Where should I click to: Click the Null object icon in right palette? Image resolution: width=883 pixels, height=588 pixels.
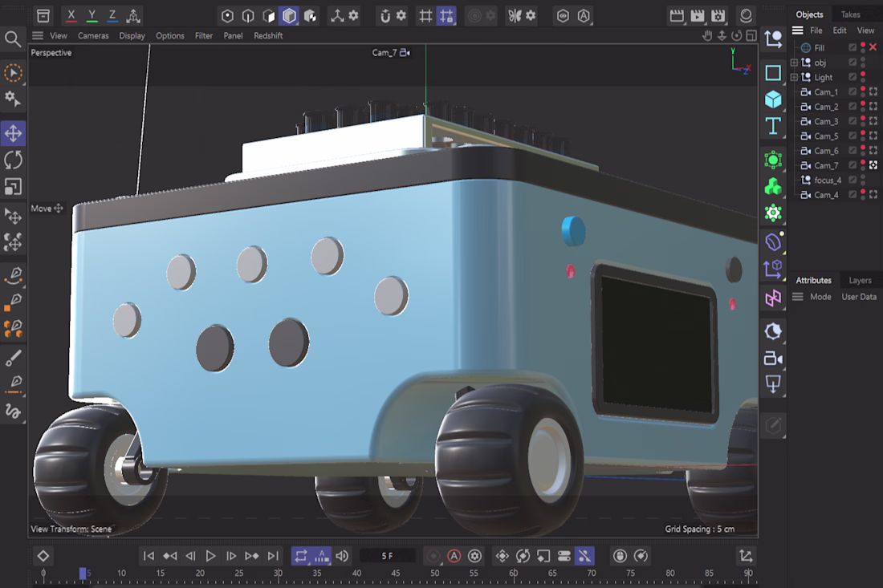tap(773, 39)
